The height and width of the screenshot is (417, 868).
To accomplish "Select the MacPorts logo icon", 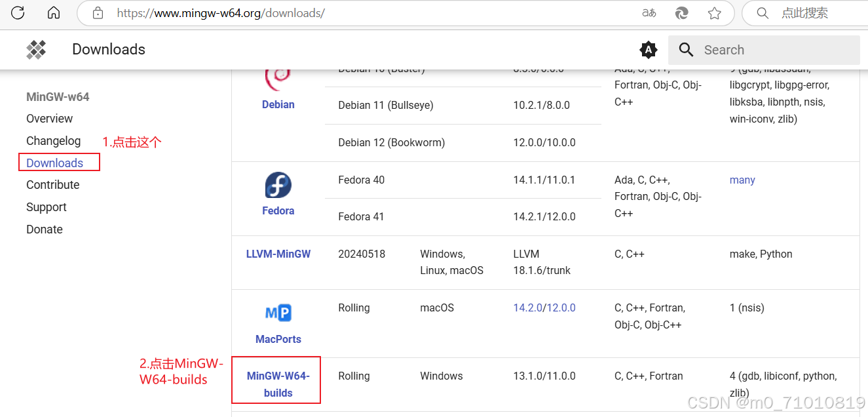I will 278,313.
